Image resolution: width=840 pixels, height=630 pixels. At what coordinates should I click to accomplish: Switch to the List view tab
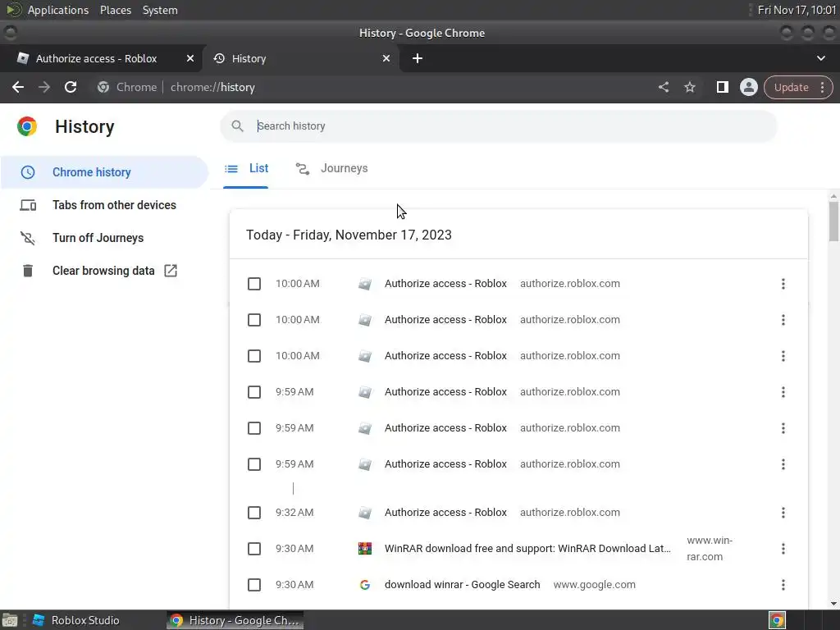[x=246, y=169]
